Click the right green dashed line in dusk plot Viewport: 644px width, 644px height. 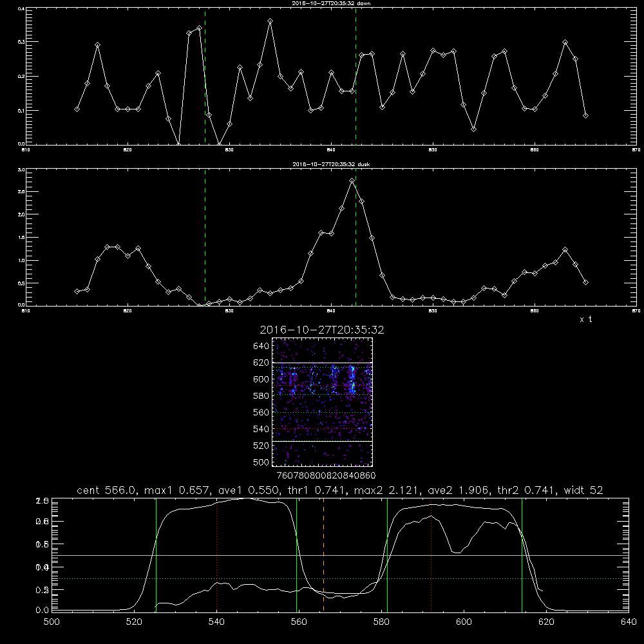point(355,238)
